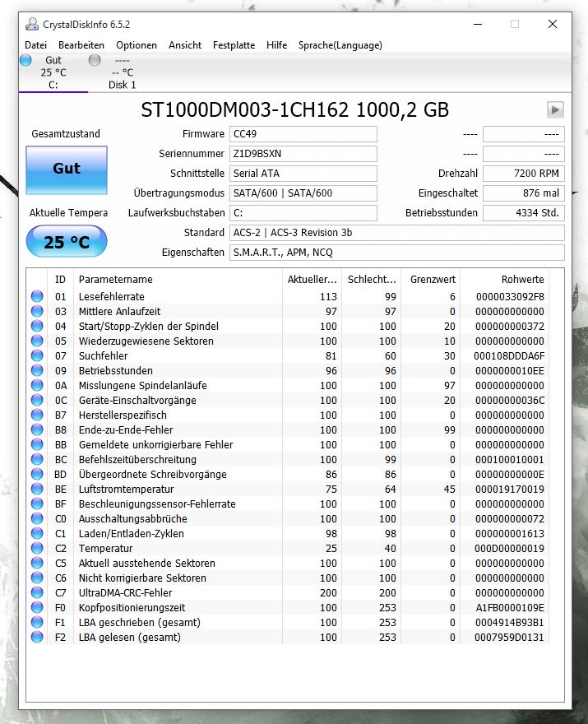
Task: Open the Festplatte menu
Action: pos(234,45)
